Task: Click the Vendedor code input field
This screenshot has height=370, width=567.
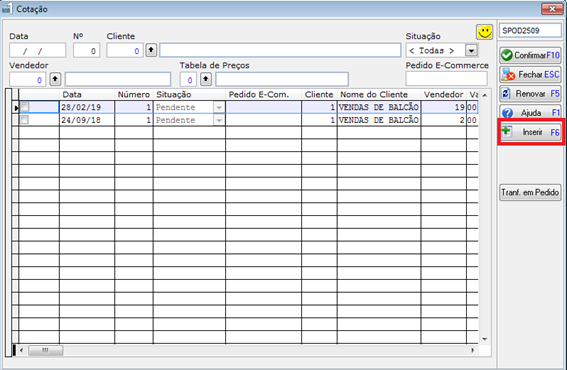Action: (27, 80)
